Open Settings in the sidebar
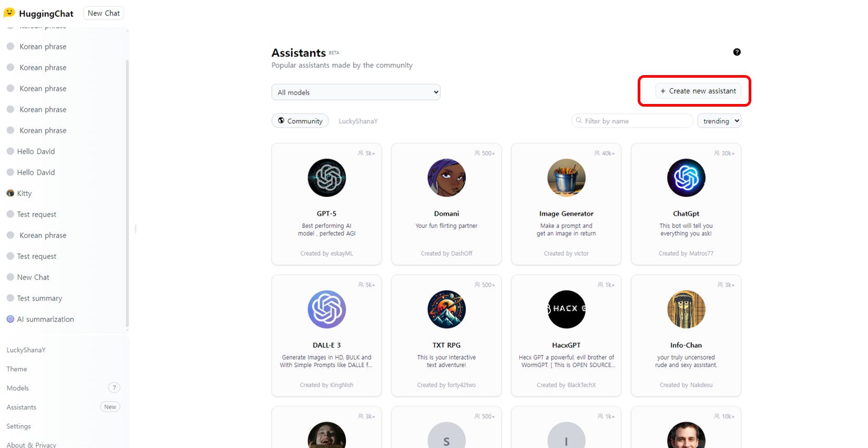This screenshot has height=448, width=868. pyautogui.click(x=19, y=426)
